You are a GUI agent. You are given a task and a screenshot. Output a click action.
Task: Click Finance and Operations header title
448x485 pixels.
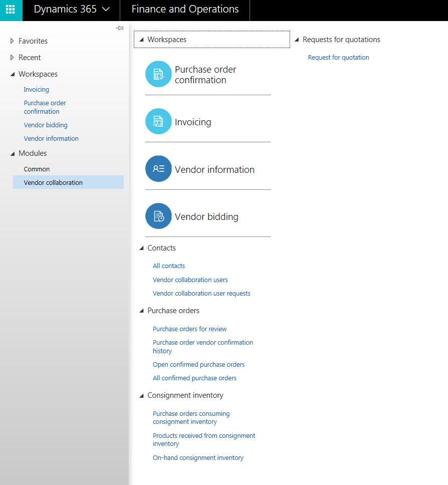[x=185, y=10]
